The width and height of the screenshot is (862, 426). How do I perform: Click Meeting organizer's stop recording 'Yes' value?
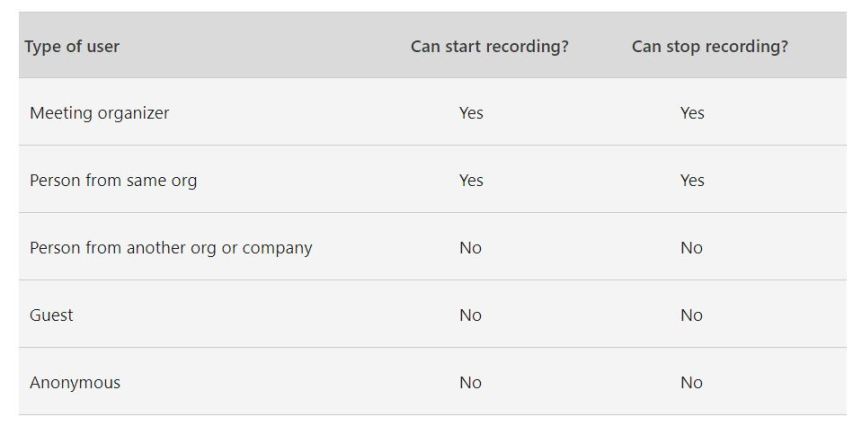click(692, 113)
